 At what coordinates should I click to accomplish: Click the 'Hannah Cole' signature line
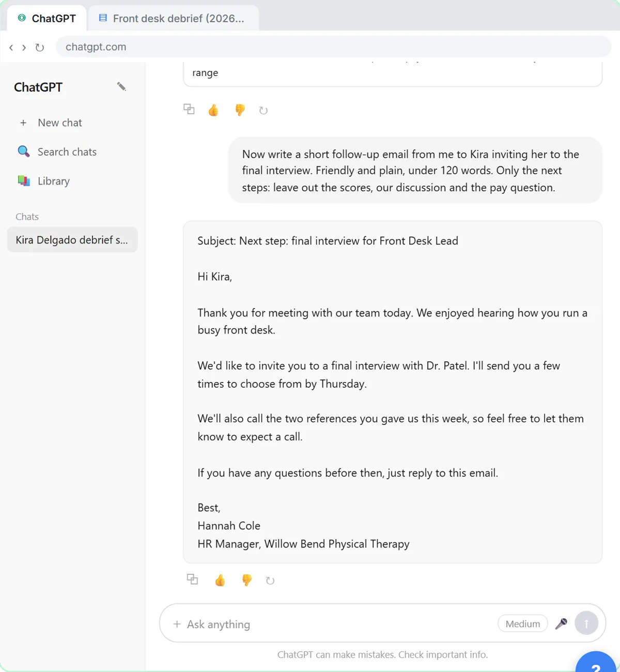[x=229, y=526]
